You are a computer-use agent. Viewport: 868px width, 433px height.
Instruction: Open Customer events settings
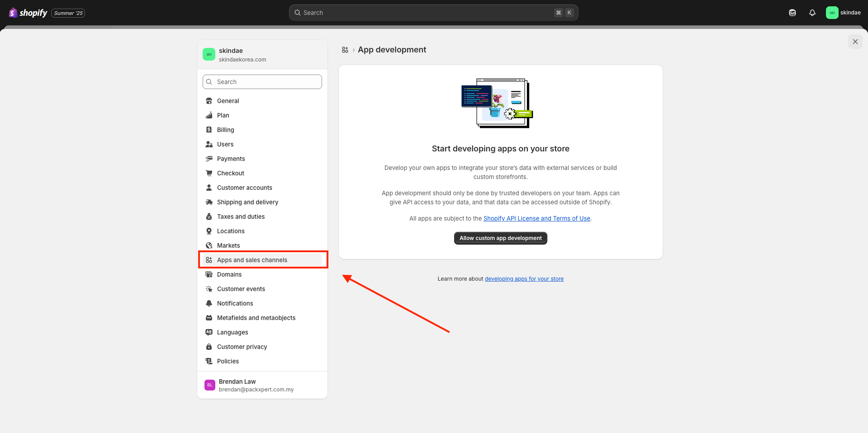coord(262,289)
